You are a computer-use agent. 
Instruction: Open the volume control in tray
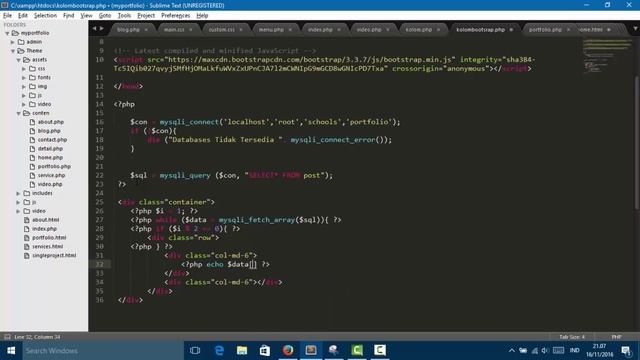545,351
